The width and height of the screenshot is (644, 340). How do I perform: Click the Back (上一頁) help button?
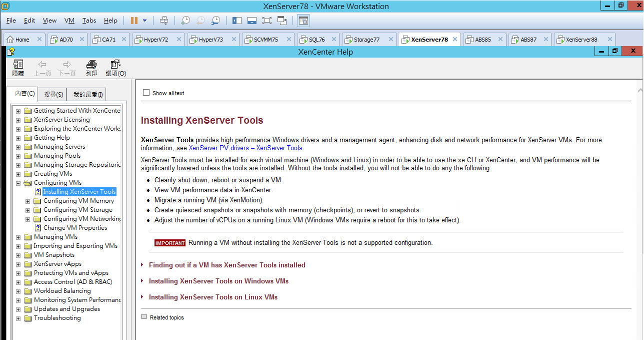pyautogui.click(x=42, y=68)
